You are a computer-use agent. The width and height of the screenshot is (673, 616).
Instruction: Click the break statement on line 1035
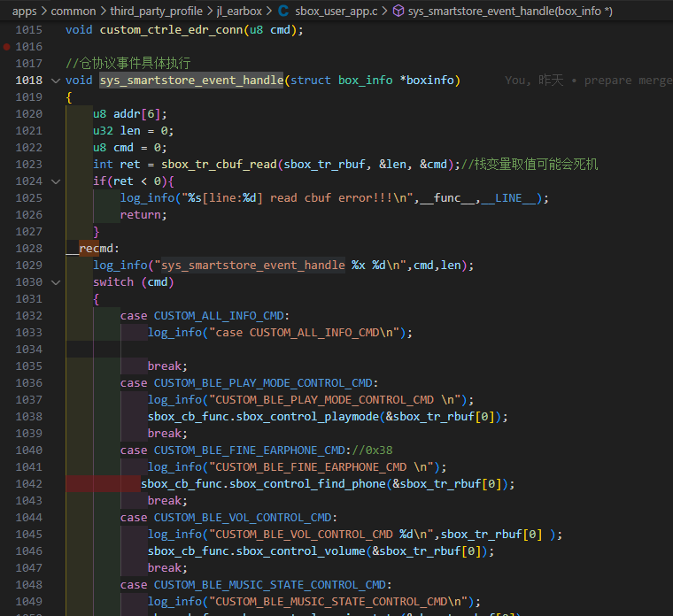pos(167,366)
